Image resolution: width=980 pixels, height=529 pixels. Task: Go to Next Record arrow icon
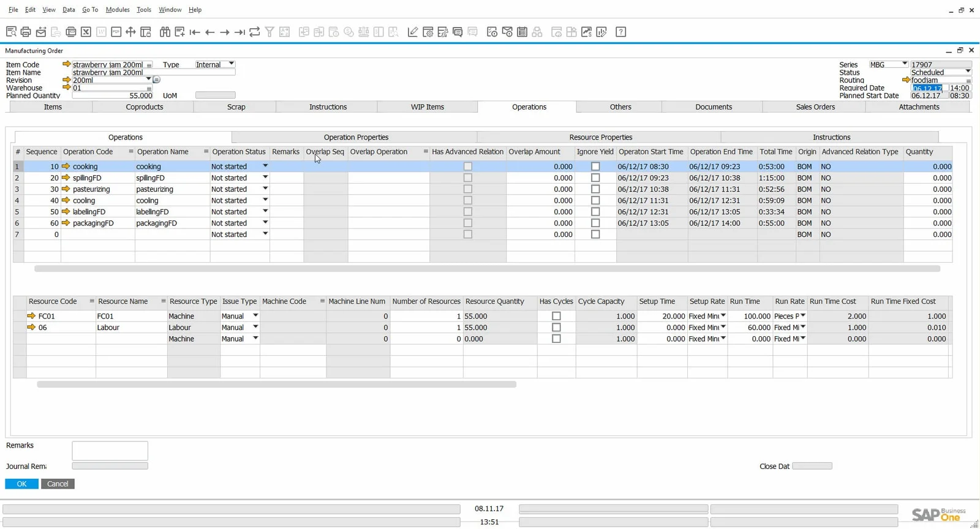click(225, 32)
